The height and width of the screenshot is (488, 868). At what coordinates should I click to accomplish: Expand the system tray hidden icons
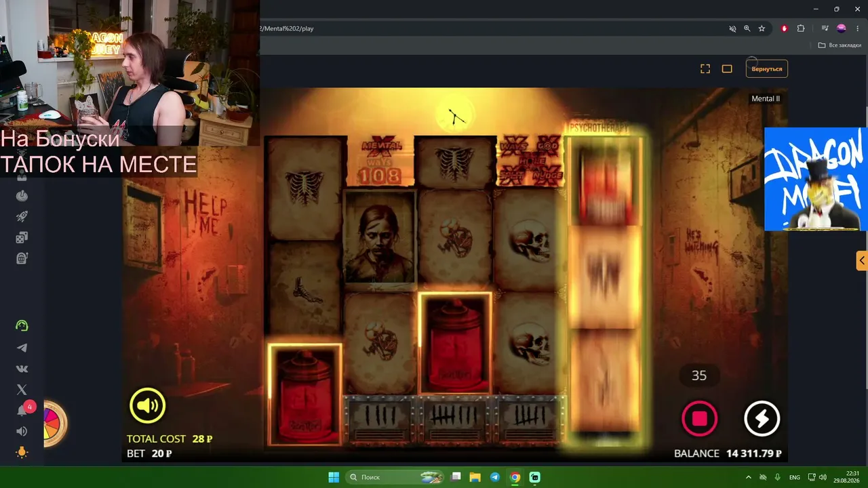tap(749, 477)
